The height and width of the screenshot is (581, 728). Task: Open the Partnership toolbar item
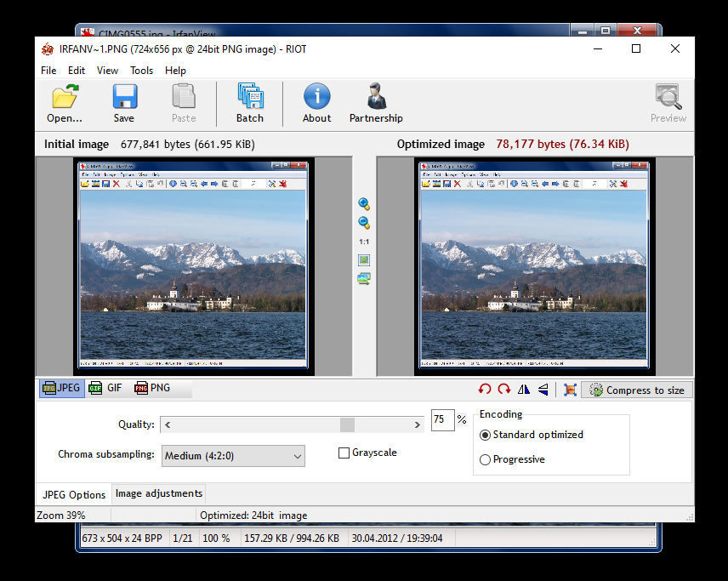click(x=376, y=103)
